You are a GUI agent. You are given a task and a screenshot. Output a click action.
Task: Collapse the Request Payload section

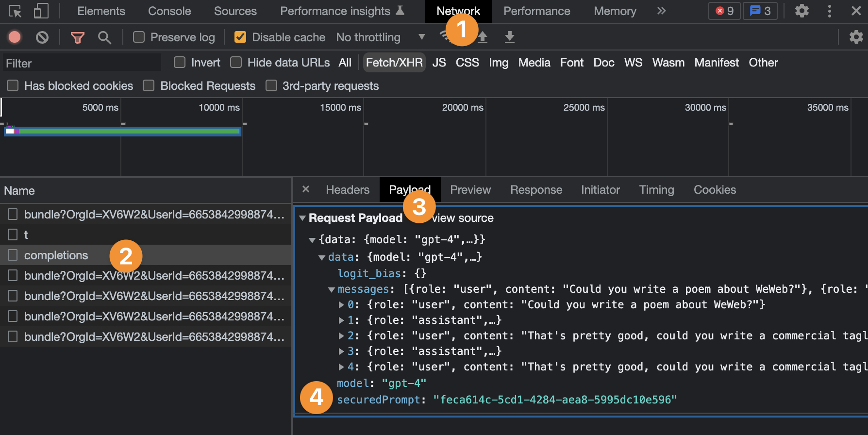point(302,218)
